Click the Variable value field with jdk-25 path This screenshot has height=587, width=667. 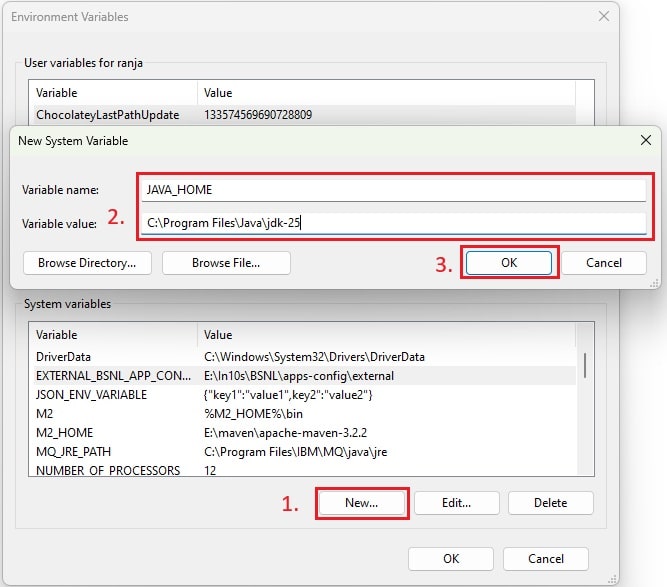point(393,223)
